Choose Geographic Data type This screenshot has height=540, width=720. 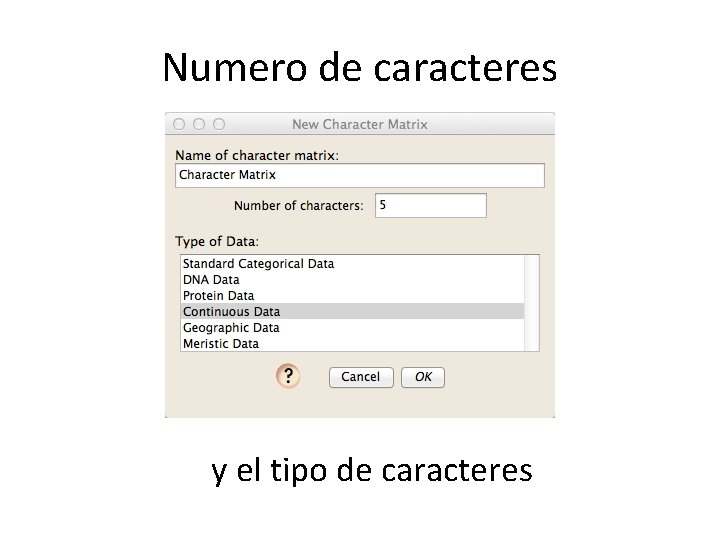[x=231, y=328]
